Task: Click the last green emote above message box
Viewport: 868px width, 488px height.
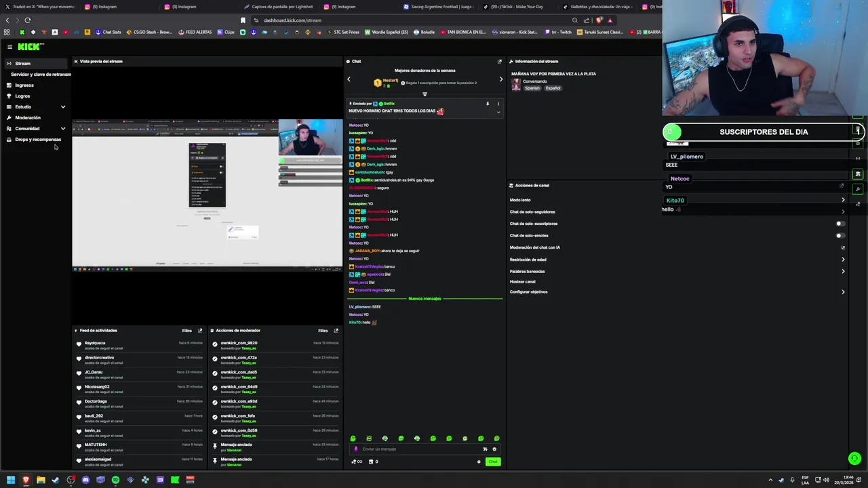Action: coord(497,439)
